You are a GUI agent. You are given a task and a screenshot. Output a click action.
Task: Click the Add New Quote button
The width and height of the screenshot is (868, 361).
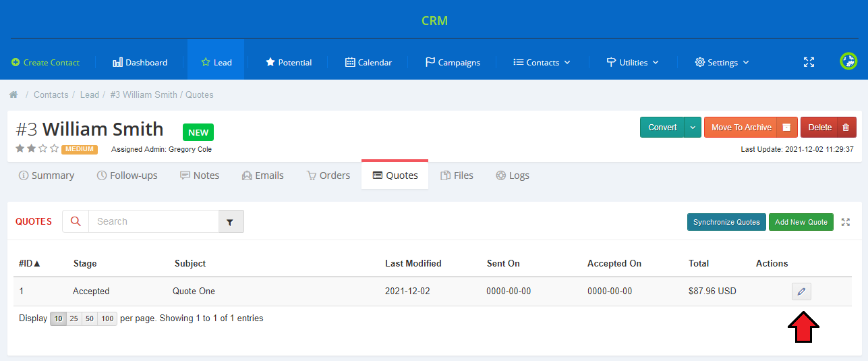801,222
